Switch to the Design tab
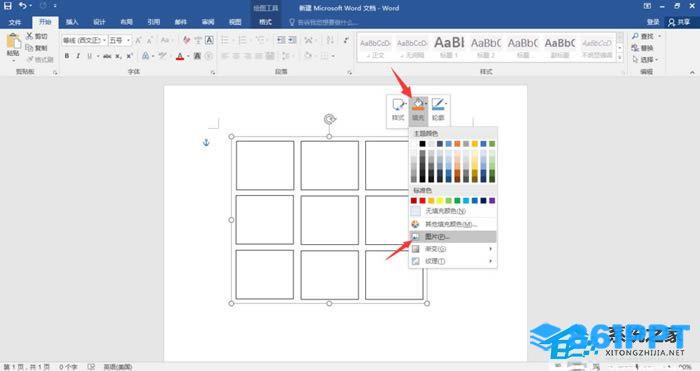Image resolution: width=700 pixels, height=371 pixels. coord(99,22)
